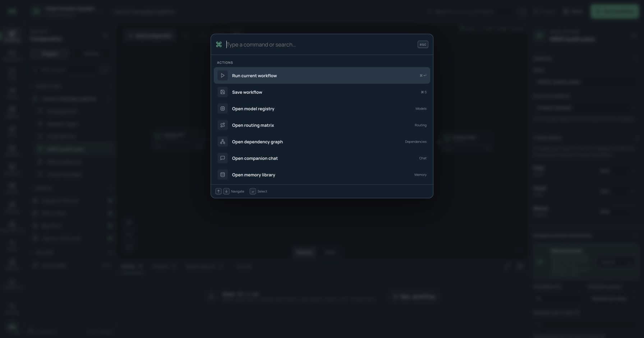
Task: Choose 'Open memory library'
Action: click(322, 175)
